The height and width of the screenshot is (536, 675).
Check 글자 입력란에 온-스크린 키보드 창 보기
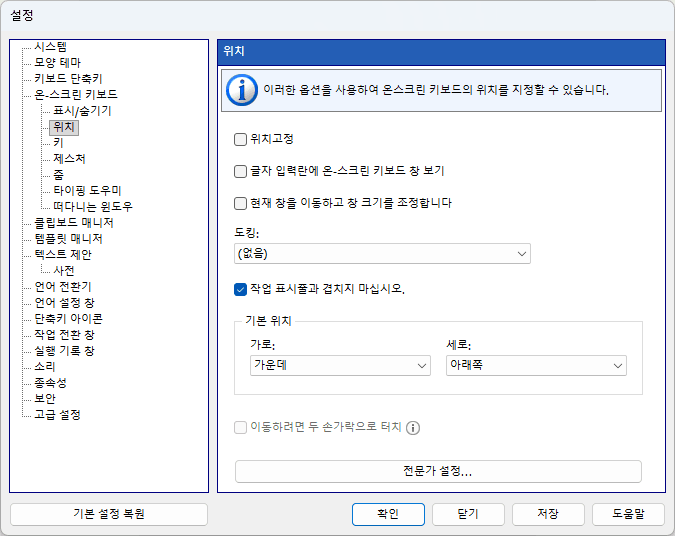point(240,171)
